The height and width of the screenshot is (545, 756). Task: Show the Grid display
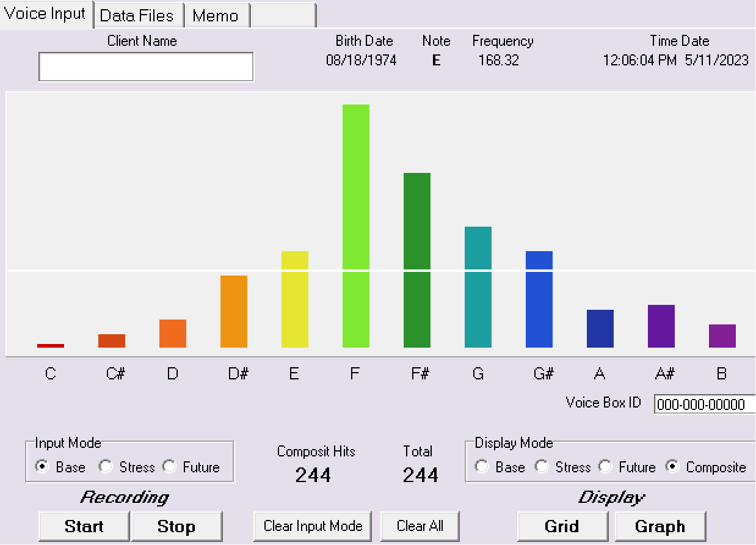pos(562,526)
